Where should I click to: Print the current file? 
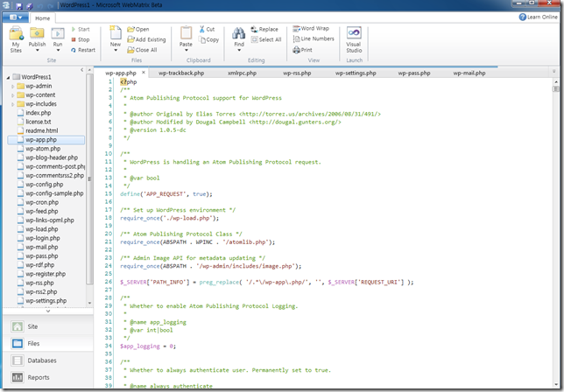tap(302, 50)
